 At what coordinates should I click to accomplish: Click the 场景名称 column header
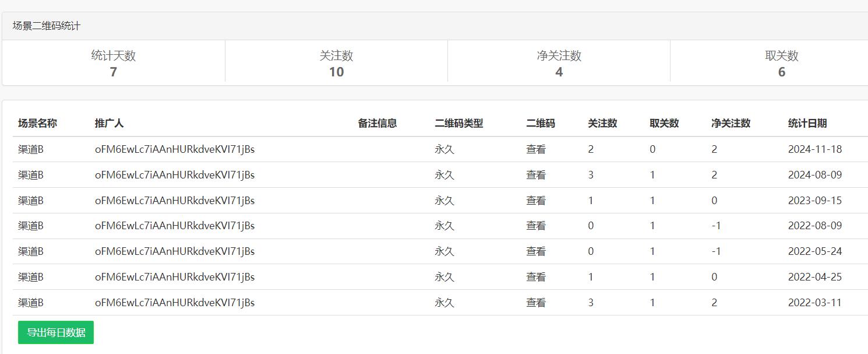coord(37,123)
